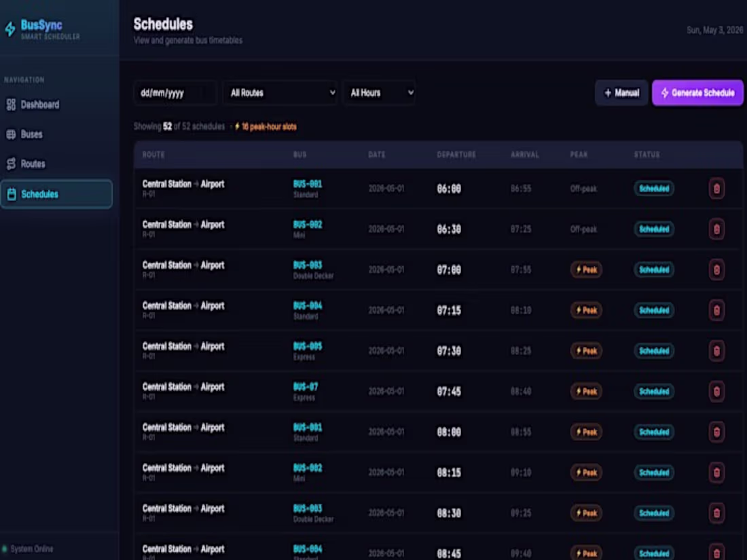The image size is (747, 560).
Task: Click the Buses icon in the sidebar
Action: pos(11,134)
